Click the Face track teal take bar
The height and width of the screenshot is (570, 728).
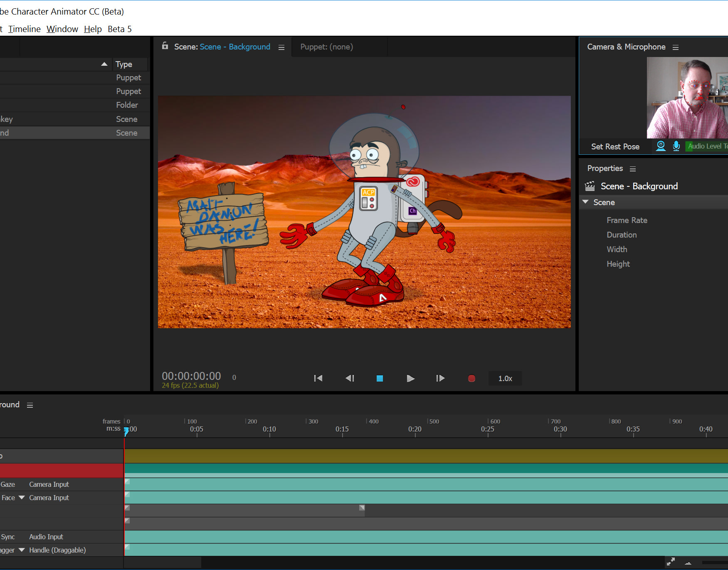[426, 498]
